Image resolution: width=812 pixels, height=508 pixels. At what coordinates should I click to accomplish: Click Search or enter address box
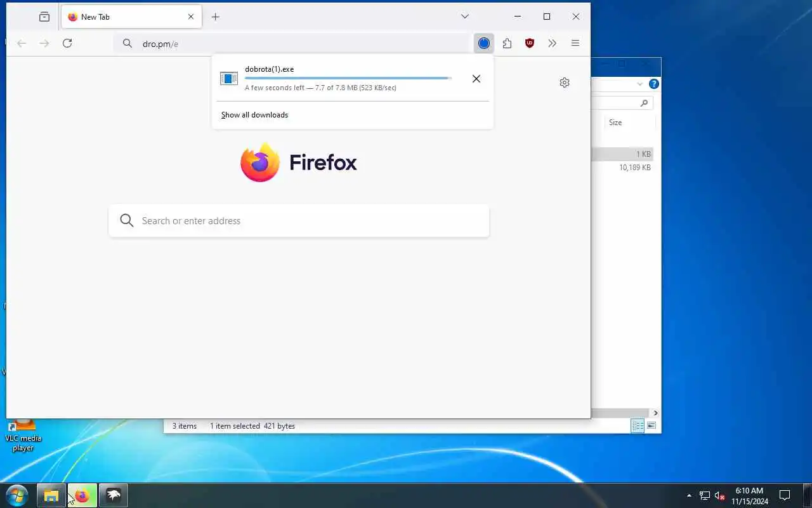(x=299, y=221)
